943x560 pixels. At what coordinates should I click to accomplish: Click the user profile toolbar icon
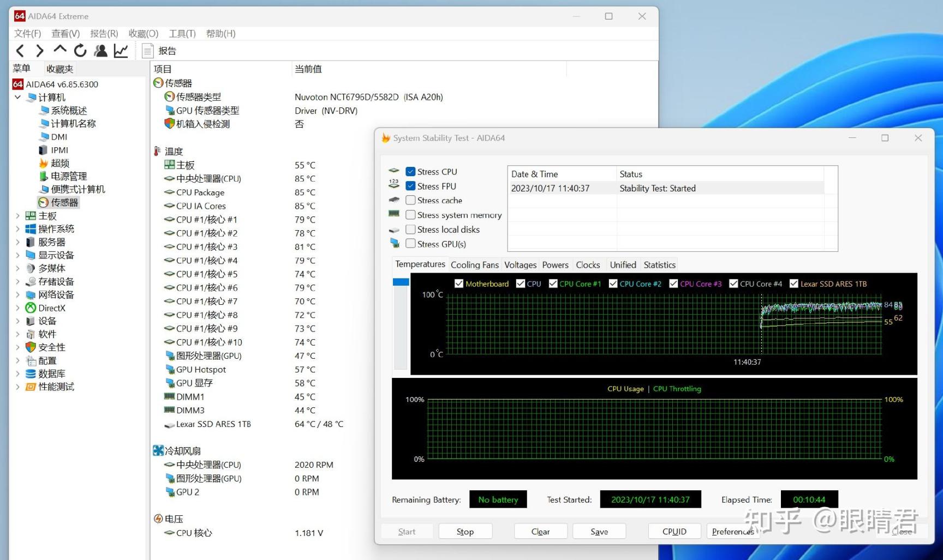pos(100,51)
